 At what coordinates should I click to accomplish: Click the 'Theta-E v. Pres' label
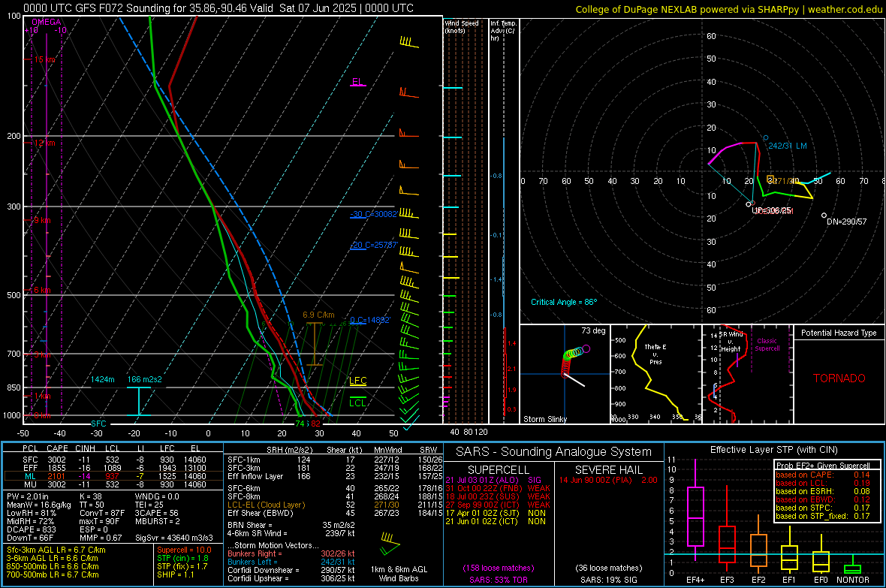point(655,354)
